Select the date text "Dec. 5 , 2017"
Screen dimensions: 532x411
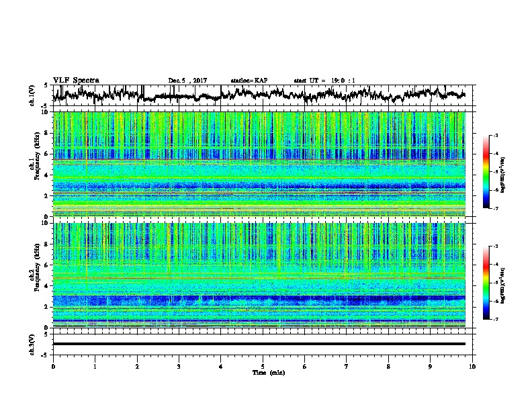tap(187, 81)
